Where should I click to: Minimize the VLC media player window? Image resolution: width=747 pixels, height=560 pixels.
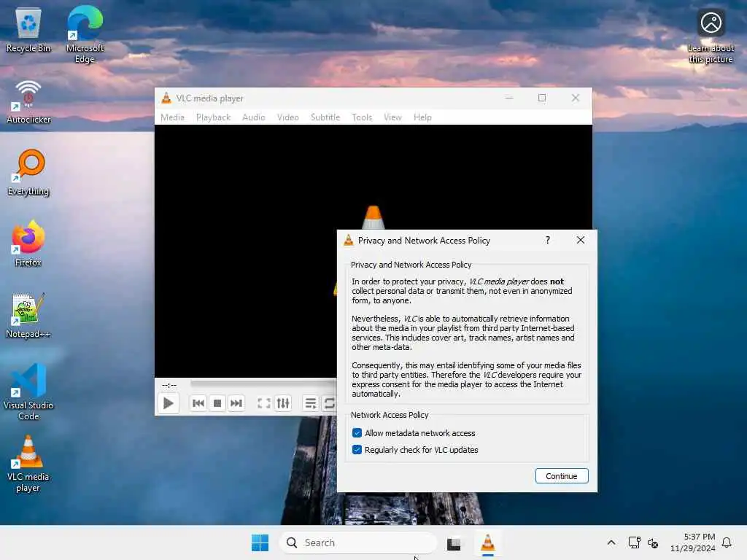[x=509, y=98]
